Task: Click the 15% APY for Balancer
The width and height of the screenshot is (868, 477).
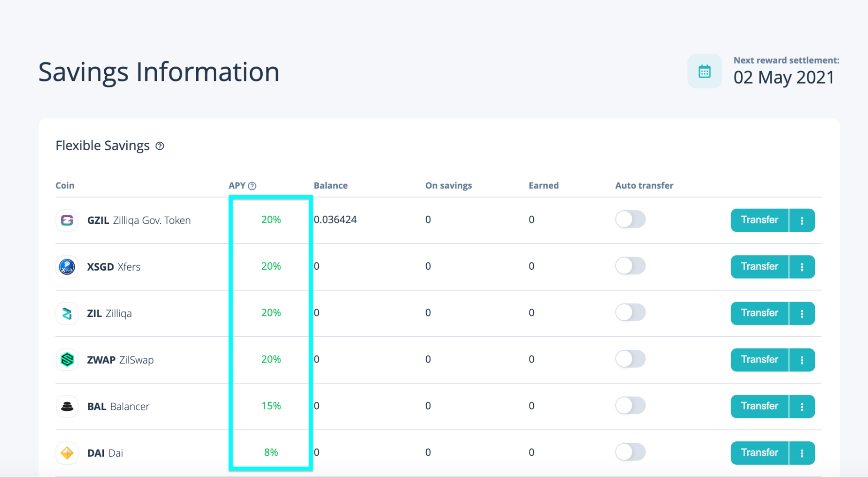Action: tap(271, 406)
